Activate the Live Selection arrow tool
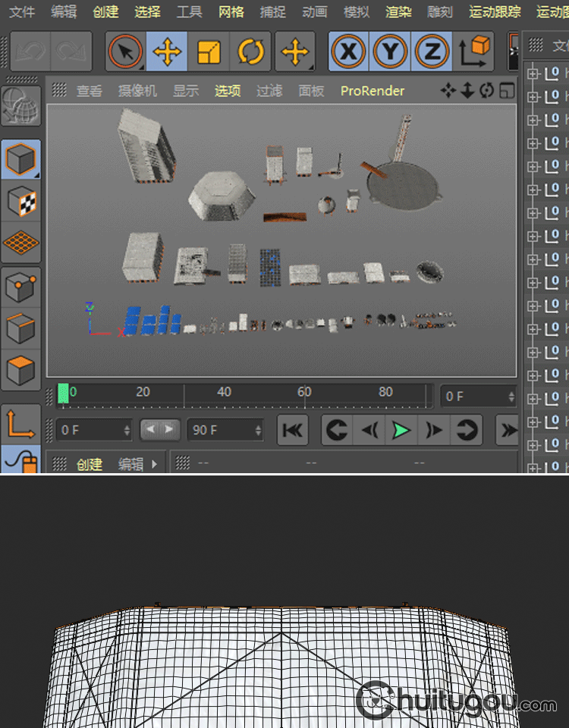Image resolution: width=569 pixels, height=728 pixels. pyautogui.click(x=125, y=52)
